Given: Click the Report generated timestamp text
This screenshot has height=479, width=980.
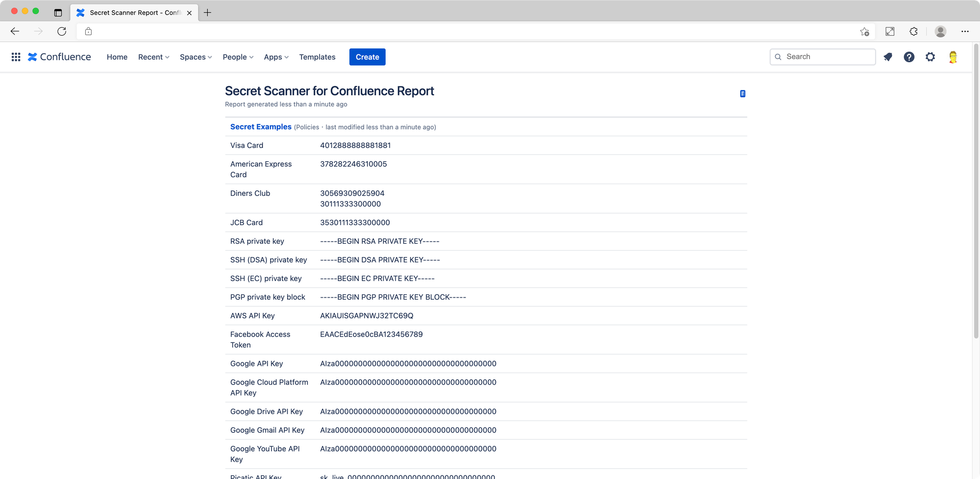Looking at the screenshot, I should coord(286,104).
